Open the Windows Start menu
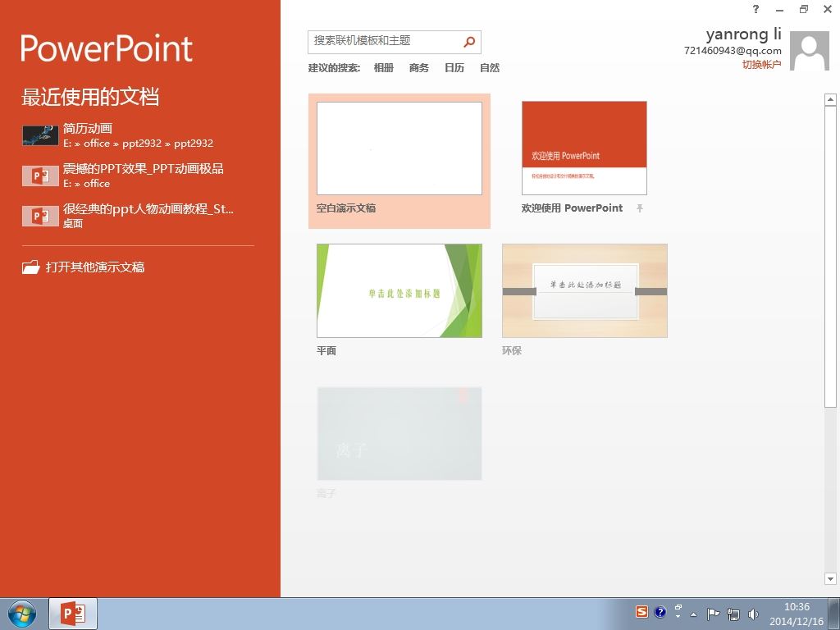 [x=22, y=614]
